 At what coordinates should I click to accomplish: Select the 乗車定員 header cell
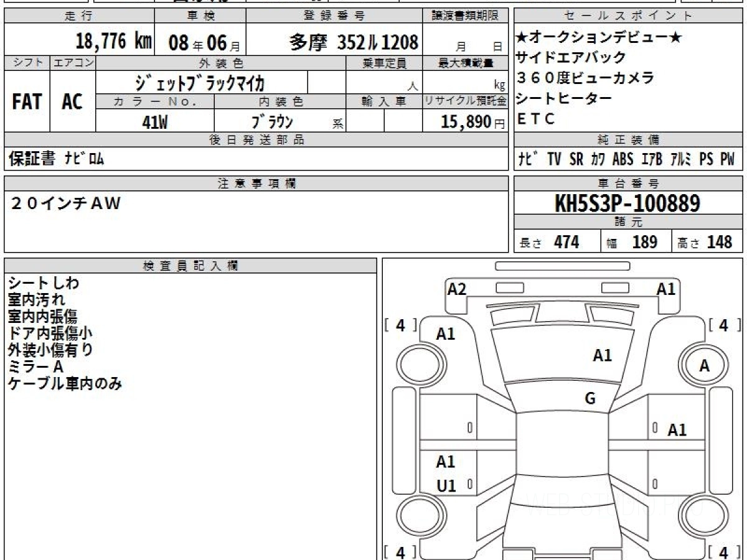[x=384, y=63]
